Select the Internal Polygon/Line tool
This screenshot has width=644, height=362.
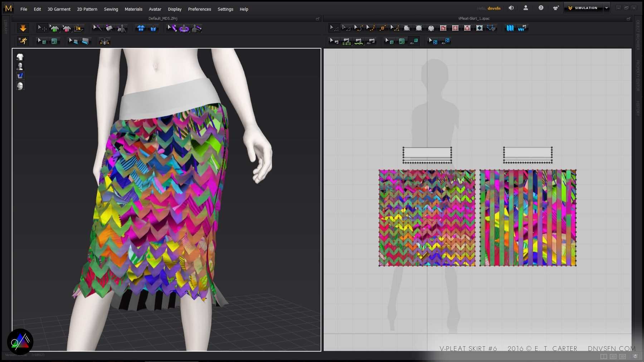coord(443,28)
